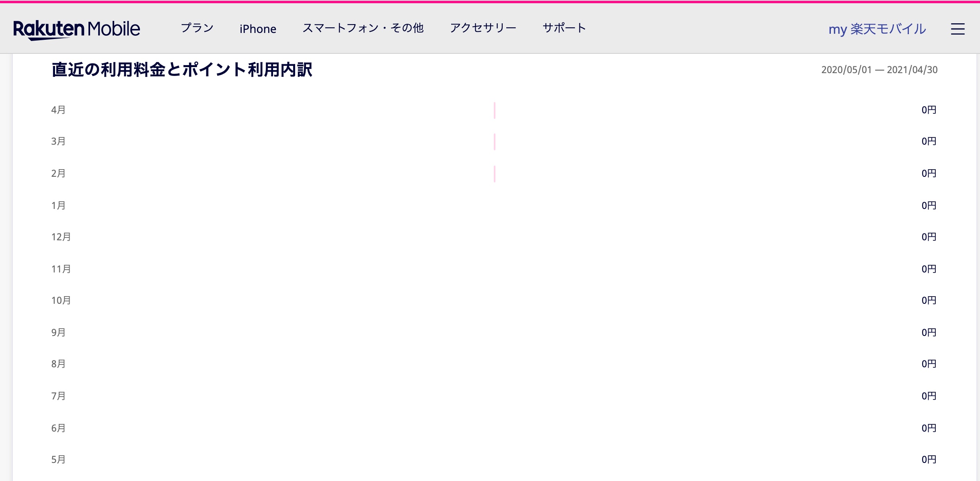Viewport: 980px width, 481px height.
Task: Open サポート navigation item
Action: coord(564,28)
